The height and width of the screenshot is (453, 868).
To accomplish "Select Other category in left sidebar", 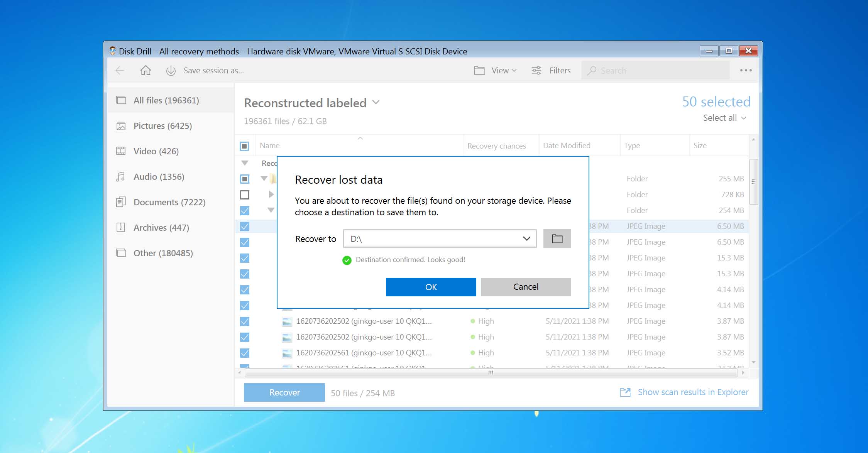I will coord(163,253).
